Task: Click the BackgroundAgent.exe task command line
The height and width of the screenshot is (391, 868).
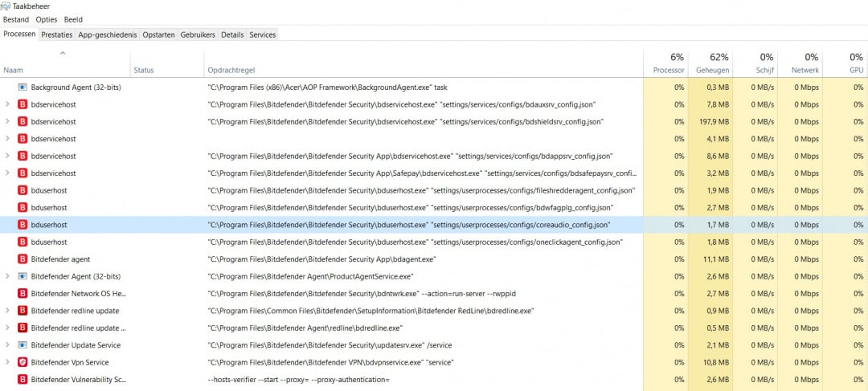Action: click(327, 88)
